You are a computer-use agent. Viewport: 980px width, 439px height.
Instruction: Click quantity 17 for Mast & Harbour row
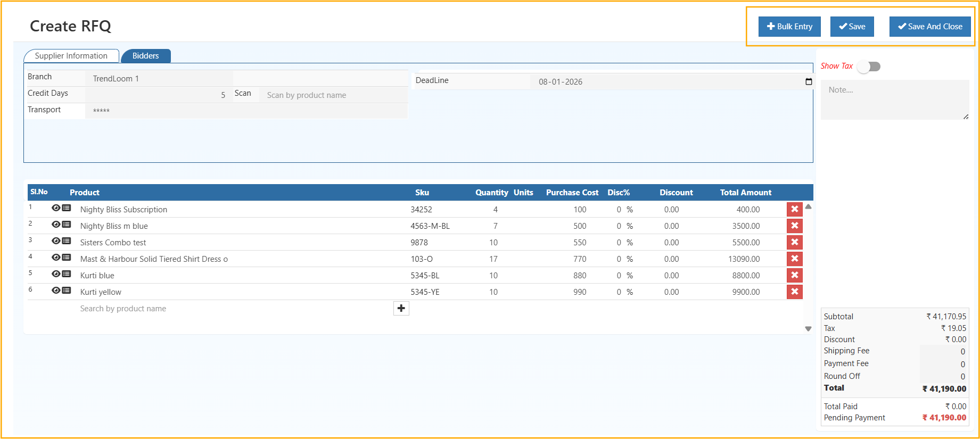(x=493, y=259)
